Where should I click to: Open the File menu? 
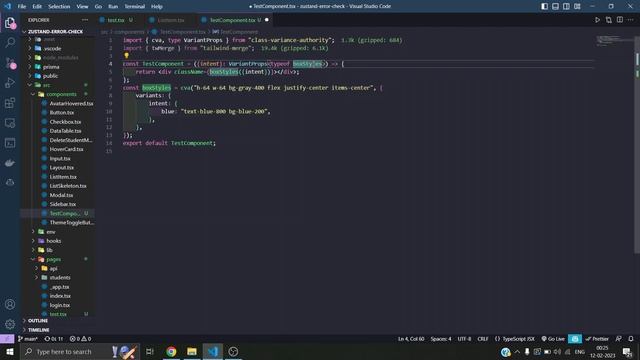click(22, 6)
